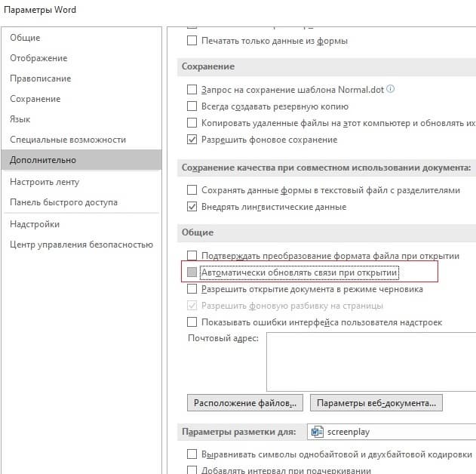The image size is (476, 474).
Task: Enable 'Автоматически обновлять связи при открытии' checkbox
Action: [192, 272]
